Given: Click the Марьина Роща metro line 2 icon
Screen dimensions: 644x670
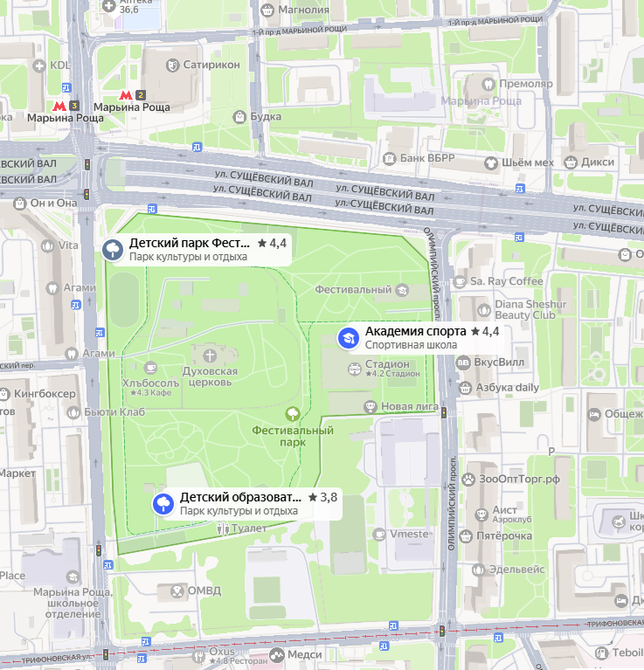Looking at the screenshot, I should 127,95.
